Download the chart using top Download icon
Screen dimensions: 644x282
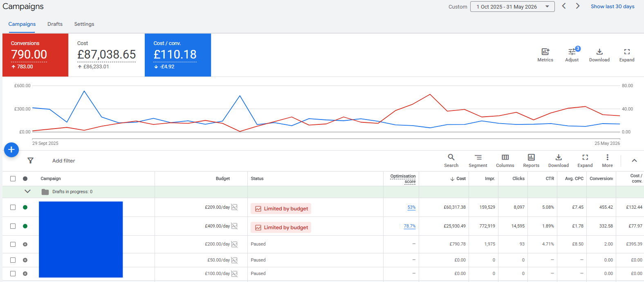[x=599, y=52]
